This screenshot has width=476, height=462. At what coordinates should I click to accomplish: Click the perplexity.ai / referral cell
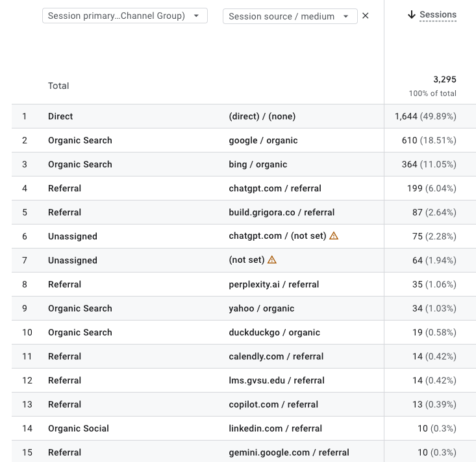point(273,284)
